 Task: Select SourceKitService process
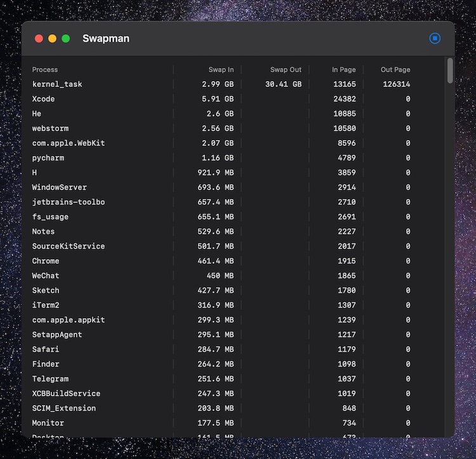[69, 246]
